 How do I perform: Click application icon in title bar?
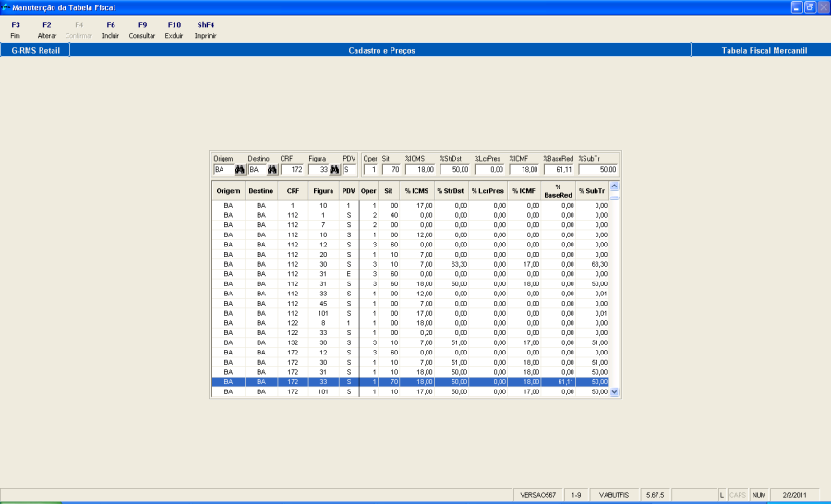[x=6, y=7]
